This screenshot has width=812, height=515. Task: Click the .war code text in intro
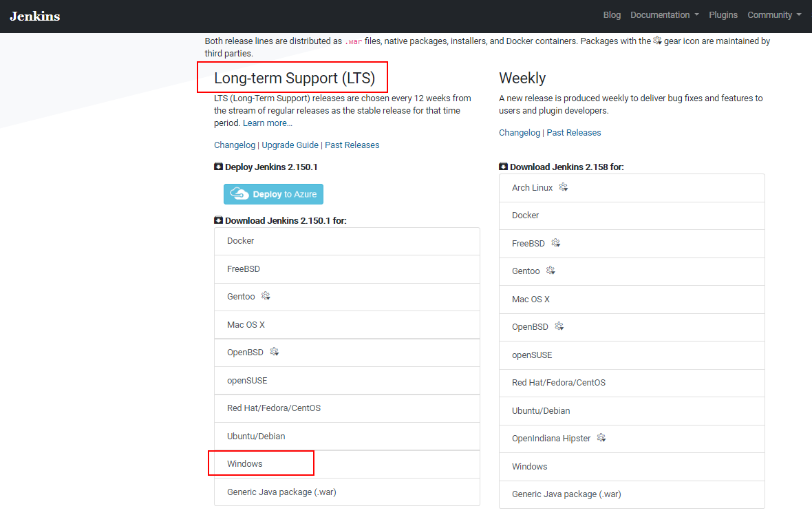354,41
